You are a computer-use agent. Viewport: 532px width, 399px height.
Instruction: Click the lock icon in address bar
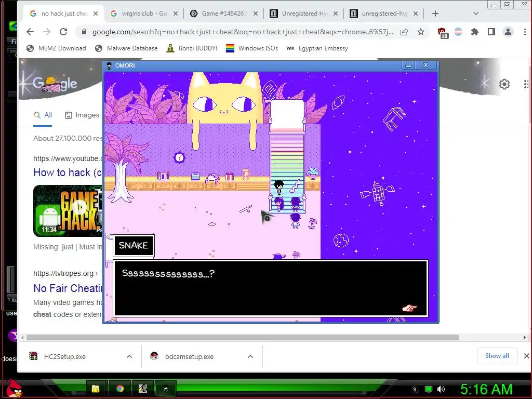[x=84, y=32]
